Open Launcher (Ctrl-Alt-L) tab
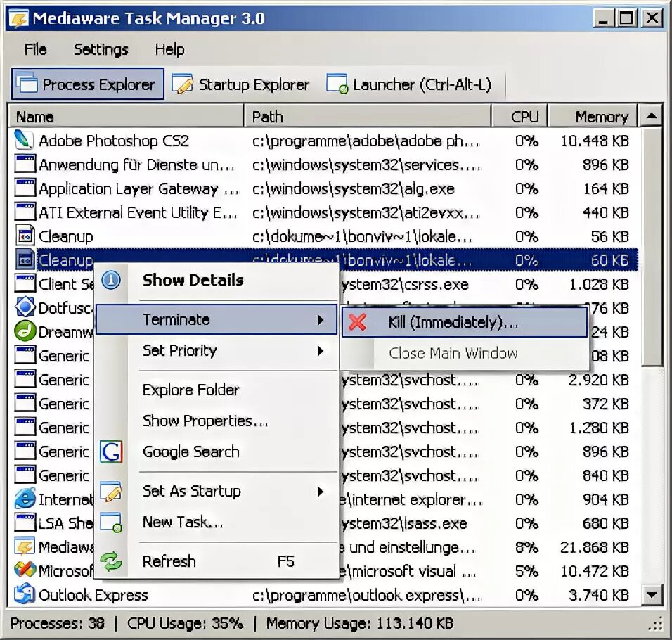 coord(409,84)
